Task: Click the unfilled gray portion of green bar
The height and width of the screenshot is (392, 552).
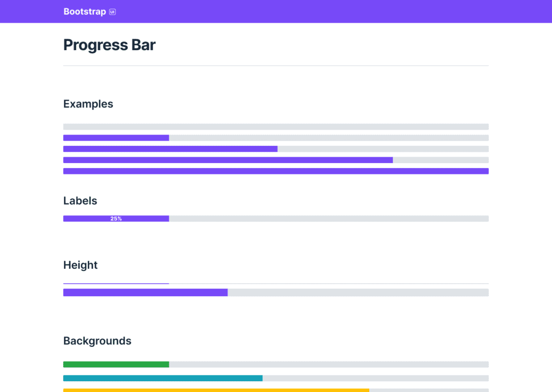Action: click(329, 365)
